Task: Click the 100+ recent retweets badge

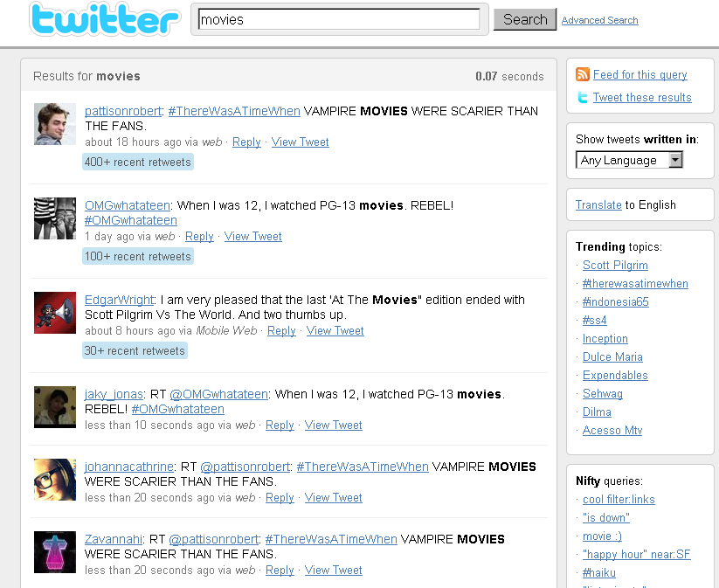Action: [138, 257]
